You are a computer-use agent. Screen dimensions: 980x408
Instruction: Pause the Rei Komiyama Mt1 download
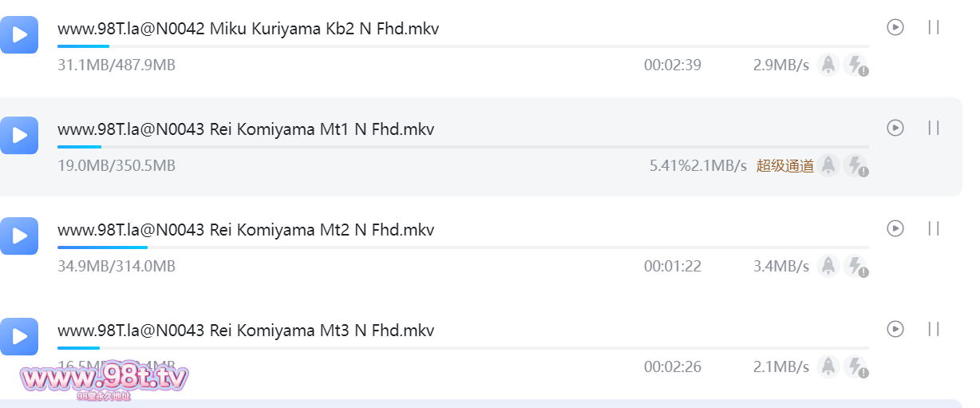pos(934,128)
